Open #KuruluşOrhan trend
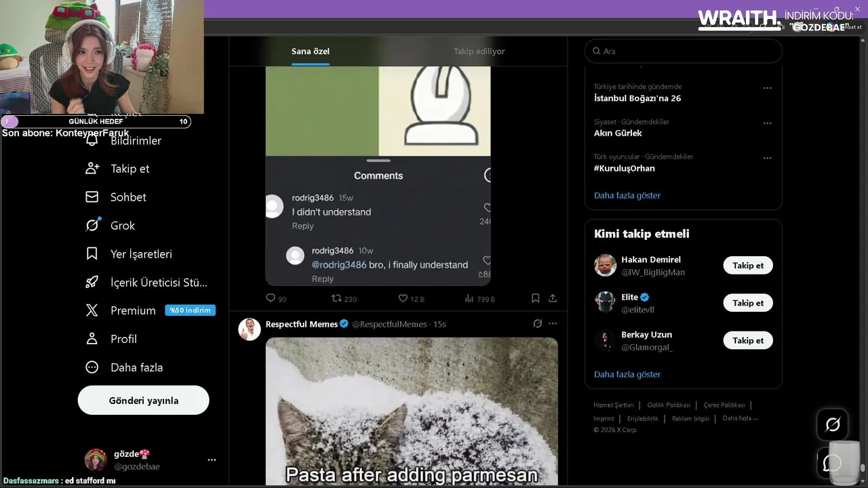This screenshot has height=488, width=868. point(625,168)
